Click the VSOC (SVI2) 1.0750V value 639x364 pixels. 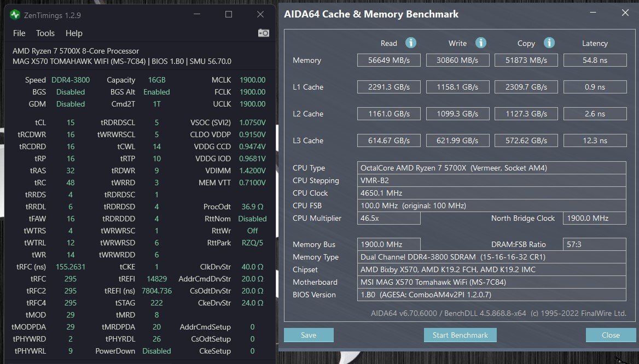coord(252,122)
